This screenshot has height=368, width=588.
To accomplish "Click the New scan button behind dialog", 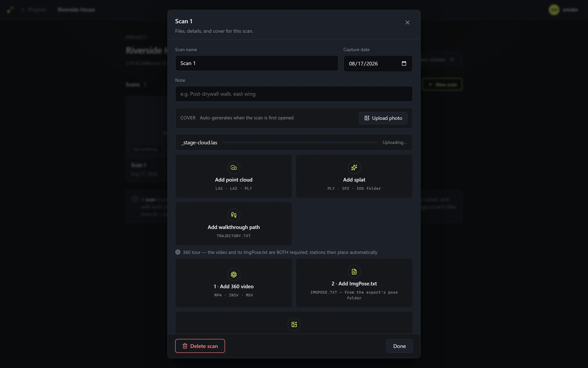I will tap(442, 84).
